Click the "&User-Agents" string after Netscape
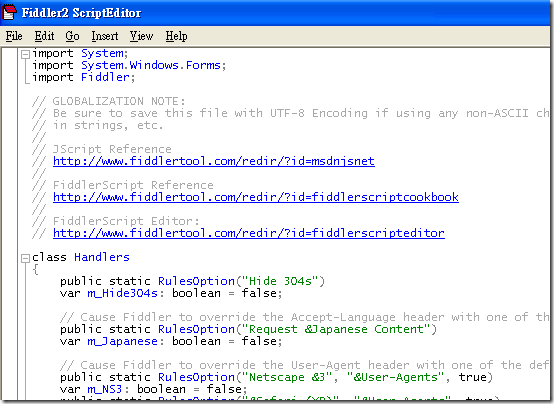This screenshot has width=554, height=404. pyautogui.click(x=395, y=377)
